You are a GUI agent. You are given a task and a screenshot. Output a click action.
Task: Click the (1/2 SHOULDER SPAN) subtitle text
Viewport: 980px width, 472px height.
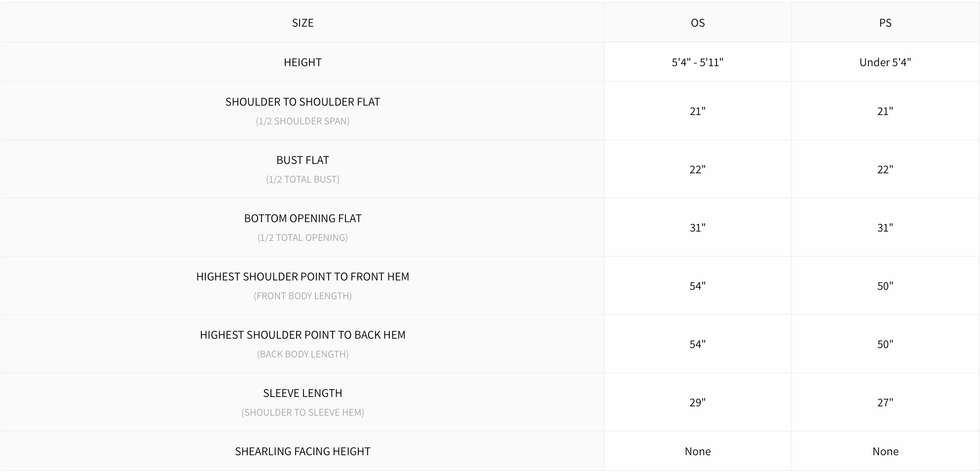302,121
